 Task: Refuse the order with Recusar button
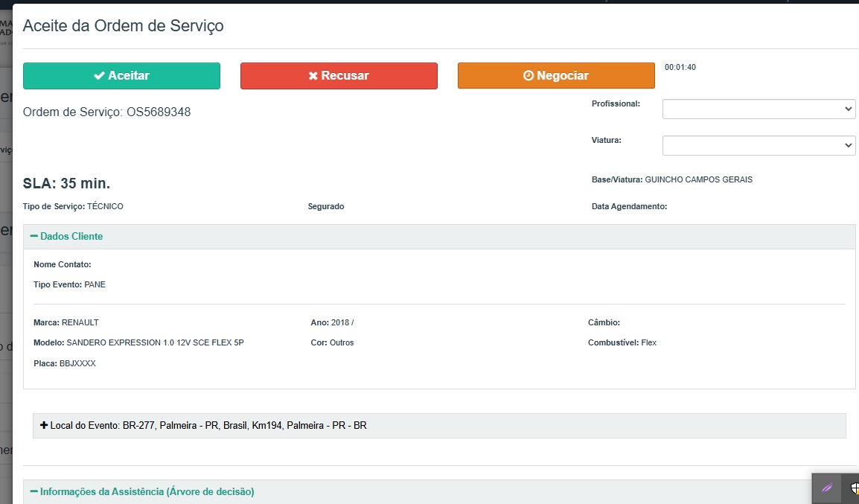[339, 76]
